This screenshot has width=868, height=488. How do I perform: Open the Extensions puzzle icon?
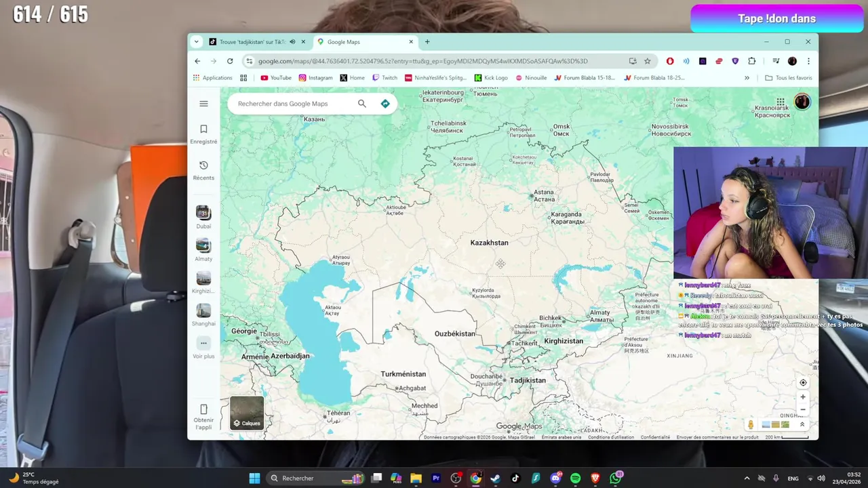click(752, 61)
